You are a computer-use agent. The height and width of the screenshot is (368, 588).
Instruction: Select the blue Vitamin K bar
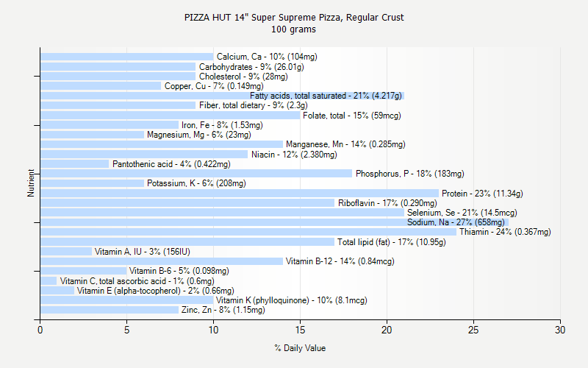click(126, 300)
